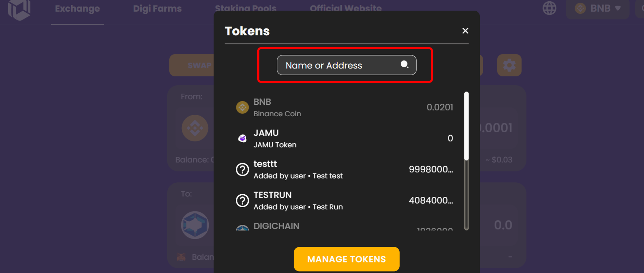Click testtt unknown token question icon
644x273 pixels.
(242, 169)
